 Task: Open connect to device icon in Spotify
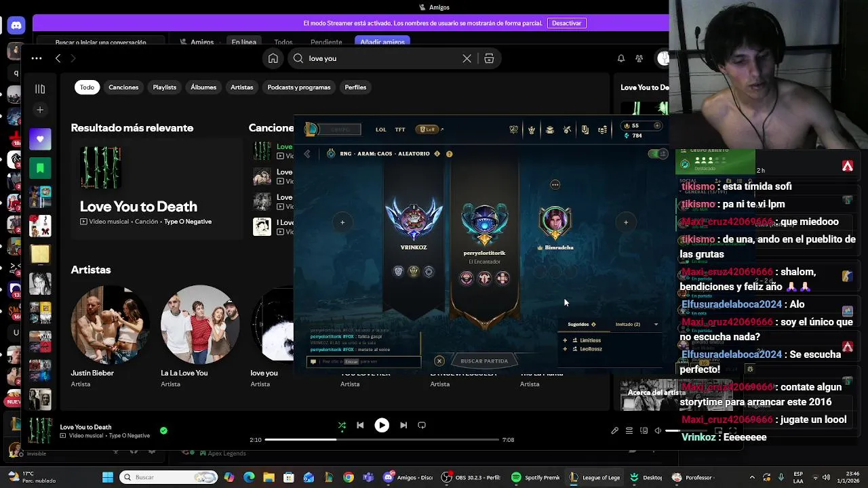point(644,431)
